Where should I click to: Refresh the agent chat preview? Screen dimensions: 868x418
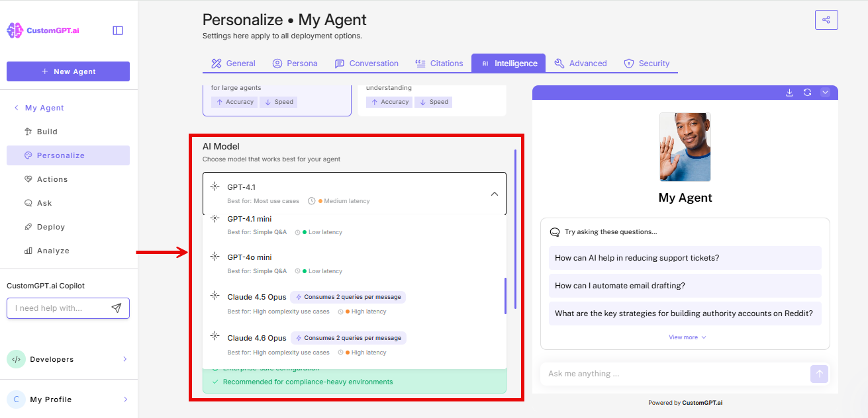pos(807,93)
